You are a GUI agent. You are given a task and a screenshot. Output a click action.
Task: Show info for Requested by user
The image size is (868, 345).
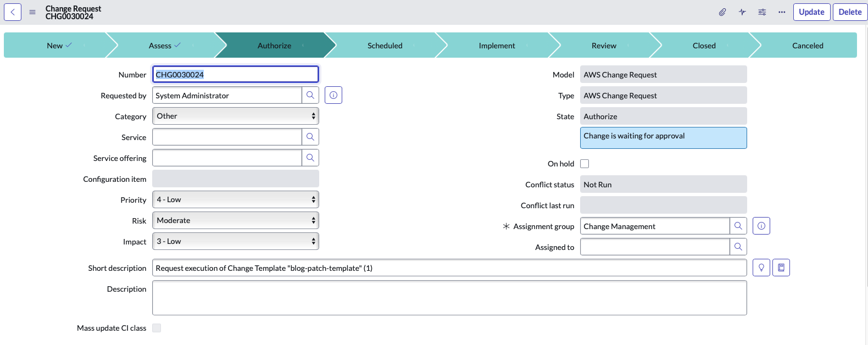333,95
